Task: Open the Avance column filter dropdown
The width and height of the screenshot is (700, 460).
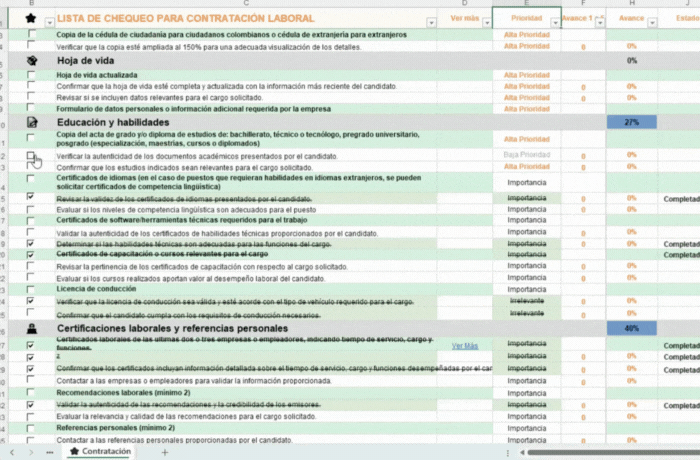Action: point(652,22)
